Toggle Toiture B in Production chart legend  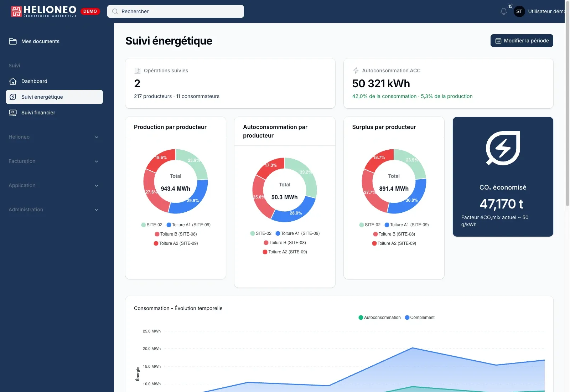176,234
